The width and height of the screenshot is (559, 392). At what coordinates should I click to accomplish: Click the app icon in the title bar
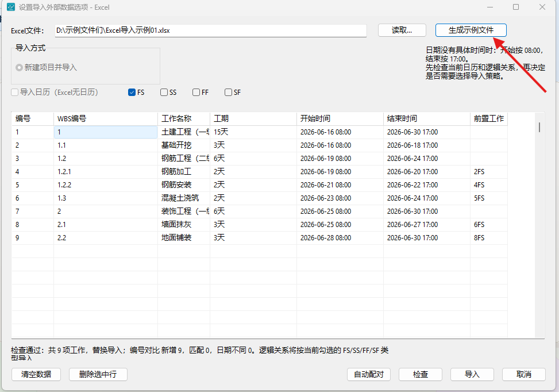coord(11,7)
